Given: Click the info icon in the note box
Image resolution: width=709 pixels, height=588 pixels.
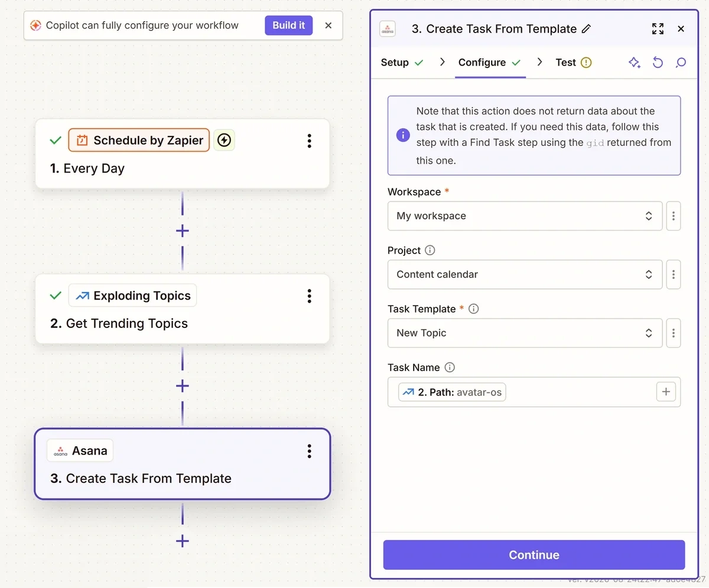Looking at the screenshot, I should click(402, 135).
